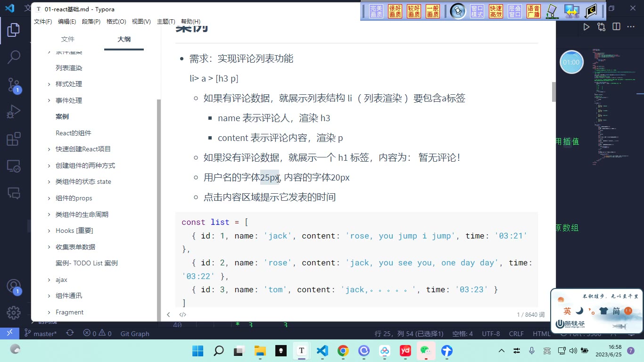Open Extensions view in VS Code
The height and width of the screenshot is (362, 644).
coord(14,139)
